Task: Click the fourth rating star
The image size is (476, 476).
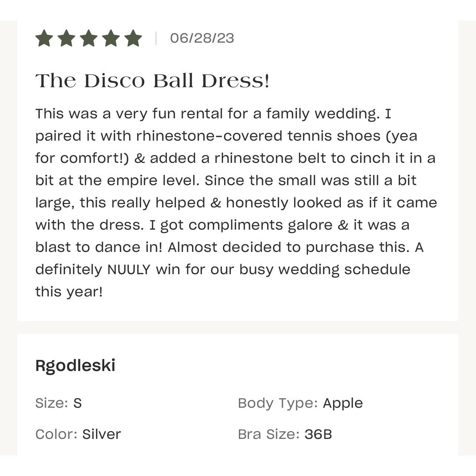Action: point(111,39)
